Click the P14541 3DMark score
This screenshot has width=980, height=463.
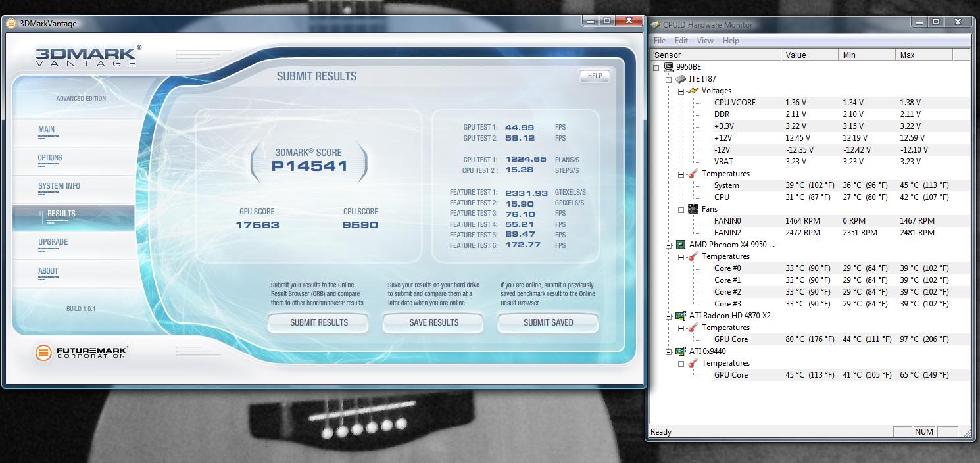point(309,166)
